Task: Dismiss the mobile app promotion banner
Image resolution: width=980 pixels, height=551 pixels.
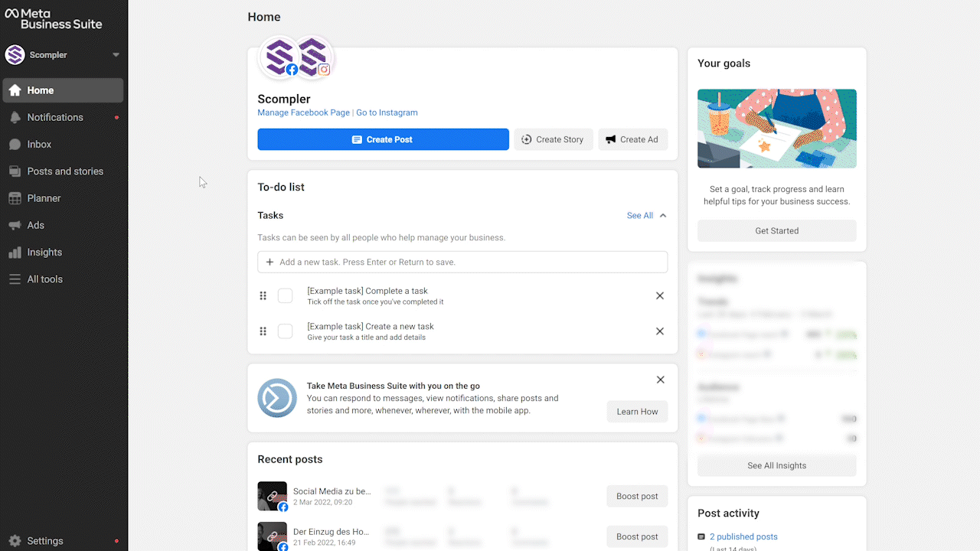Action: tap(660, 380)
